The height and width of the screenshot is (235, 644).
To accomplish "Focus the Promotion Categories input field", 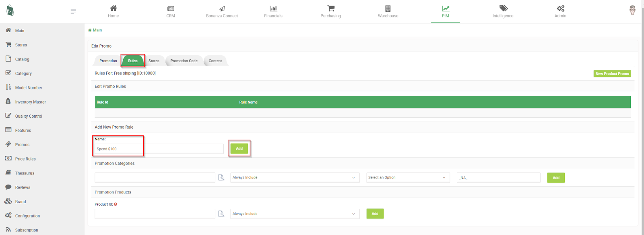I will tap(155, 178).
